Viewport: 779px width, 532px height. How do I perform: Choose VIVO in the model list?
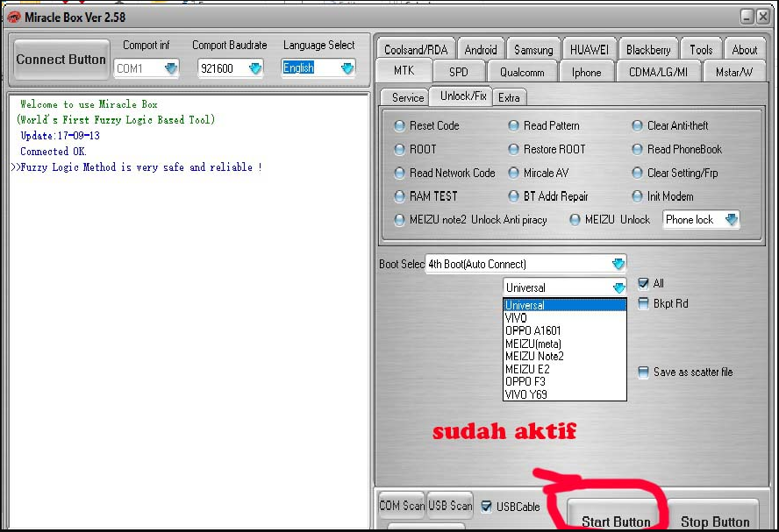click(x=564, y=318)
